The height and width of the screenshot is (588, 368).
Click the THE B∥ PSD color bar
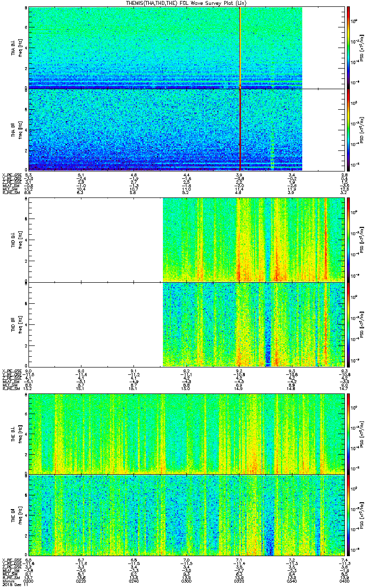point(348,516)
